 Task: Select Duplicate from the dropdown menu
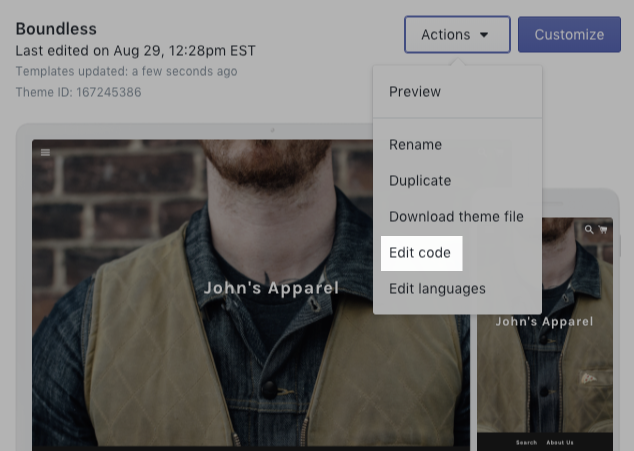(x=420, y=181)
